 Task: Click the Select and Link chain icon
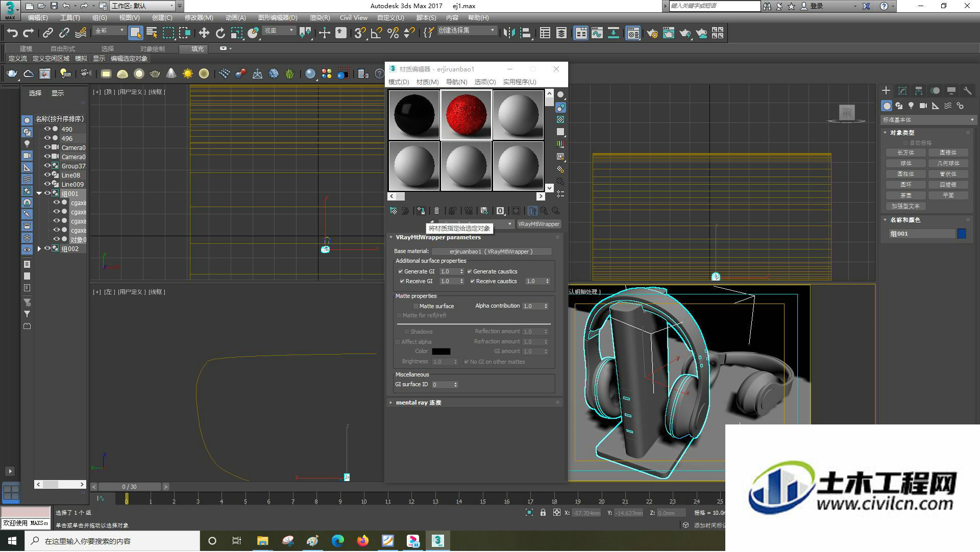tap(48, 33)
